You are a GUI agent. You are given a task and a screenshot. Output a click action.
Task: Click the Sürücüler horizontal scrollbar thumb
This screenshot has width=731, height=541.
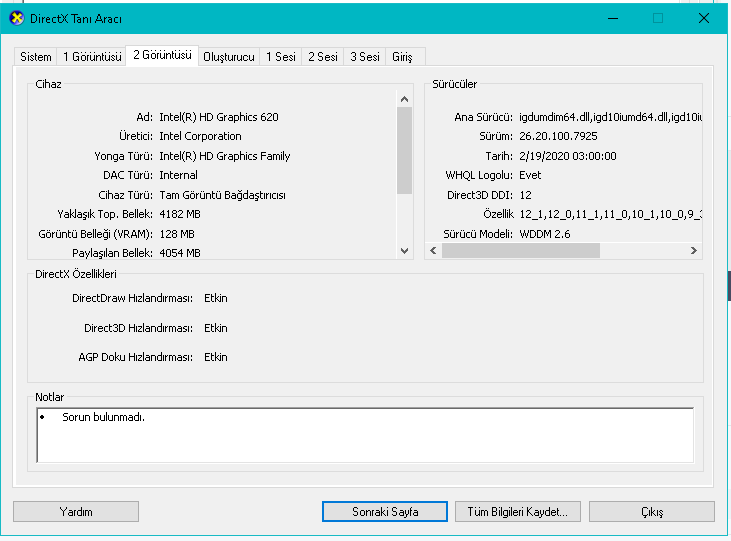pyautogui.click(x=521, y=250)
